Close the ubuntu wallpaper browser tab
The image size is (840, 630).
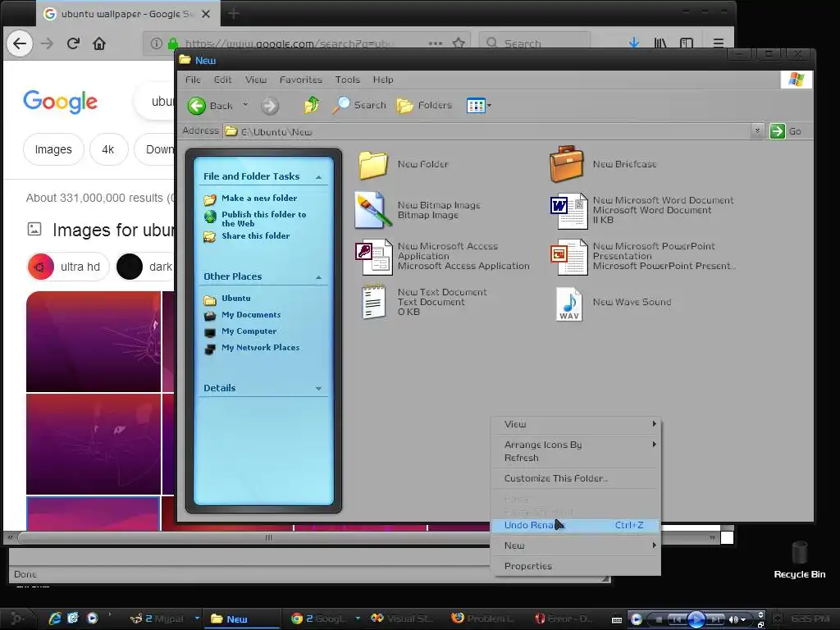tap(206, 14)
